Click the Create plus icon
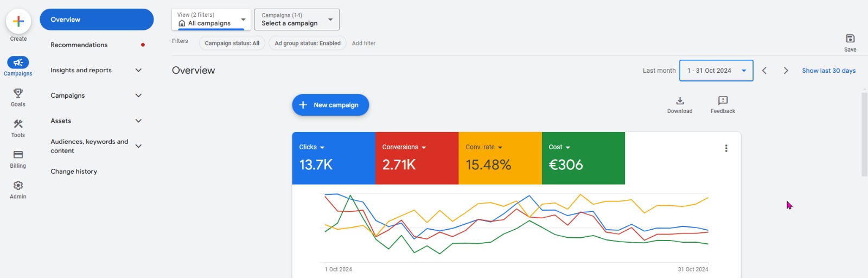The height and width of the screenshot is (278, 868). coord(18,21)
